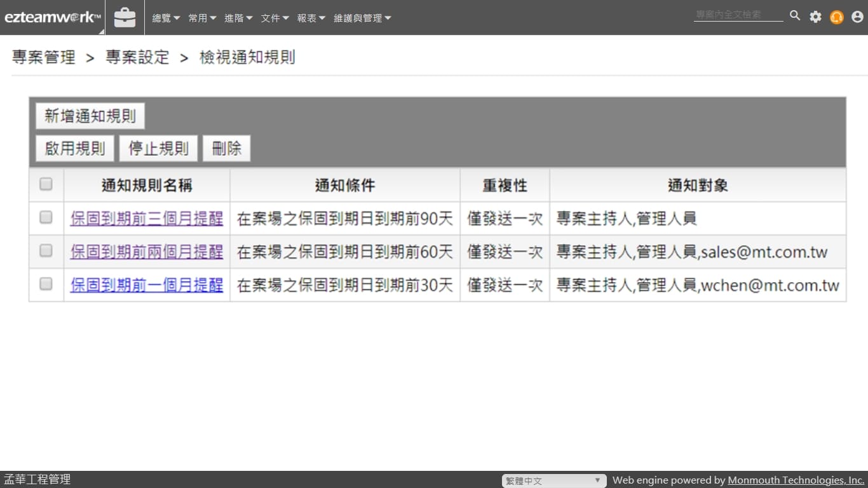Click the search magnifier icon
The height and width of the screenshot is (488, 868).
[794, 16]
